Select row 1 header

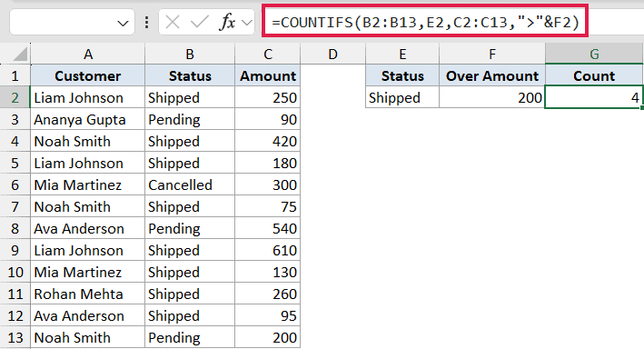15,75
